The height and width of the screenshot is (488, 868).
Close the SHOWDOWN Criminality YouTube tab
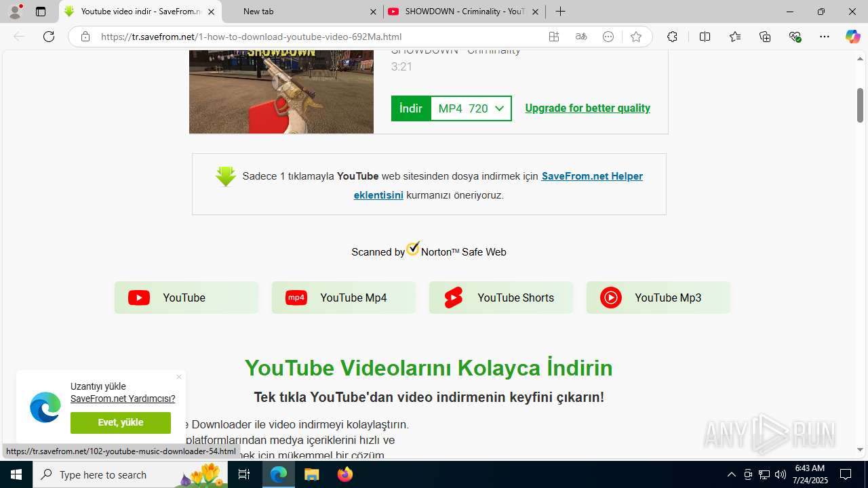click(535, 12)
